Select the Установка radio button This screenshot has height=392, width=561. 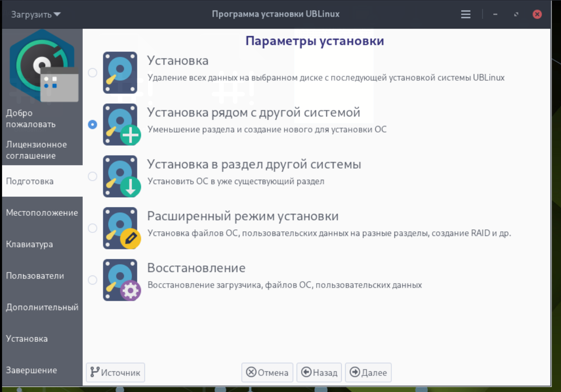coord(93,73)
